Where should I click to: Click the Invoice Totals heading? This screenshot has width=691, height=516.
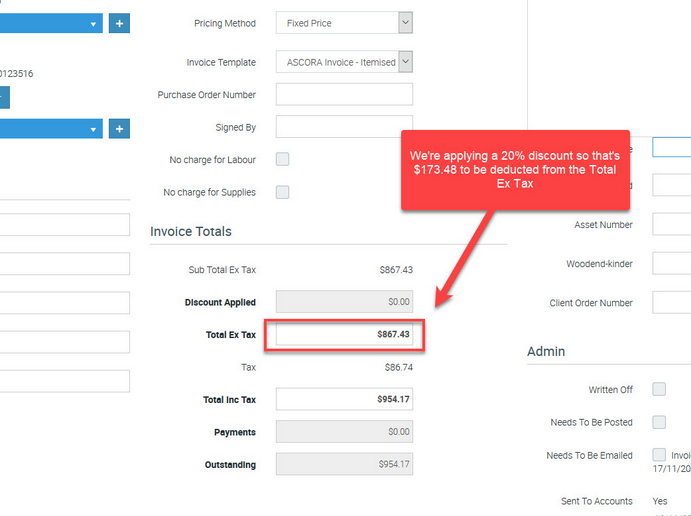pos(191,231)
